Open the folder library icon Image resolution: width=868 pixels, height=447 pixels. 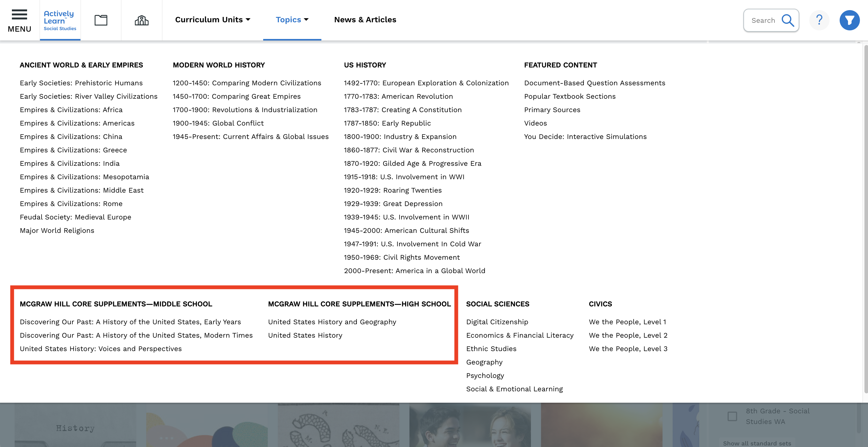[x=101, y=20]
